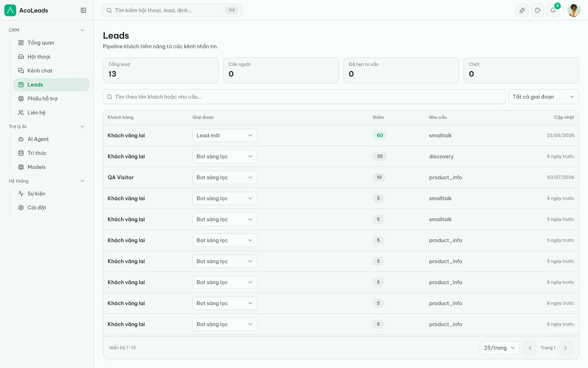Click the Giai đoạn column header
This screenshot has height=368, width=588.
[x=203, y=117]
